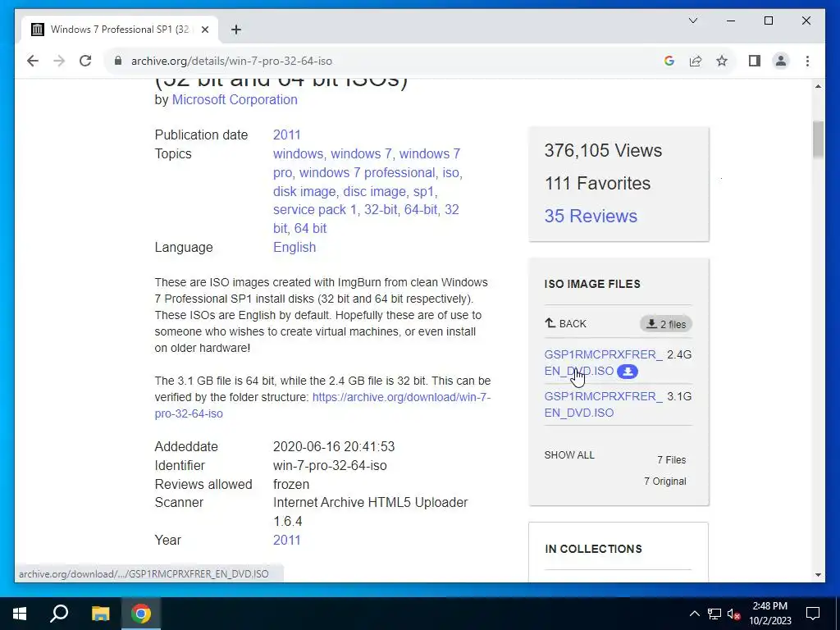Screen dimensions: 840x630
Task: Click the 'windows' topic link
Action: [x=298, y=153]
